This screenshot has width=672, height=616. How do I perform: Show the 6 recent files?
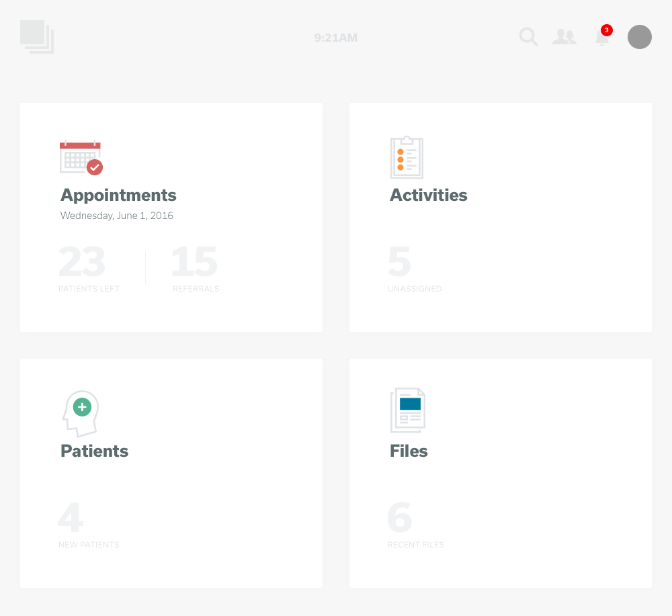coord(400,518)
